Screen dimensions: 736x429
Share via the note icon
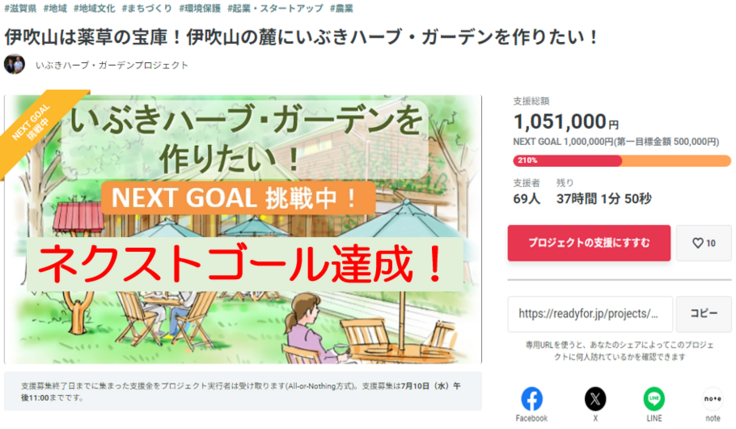pos(712,398)
